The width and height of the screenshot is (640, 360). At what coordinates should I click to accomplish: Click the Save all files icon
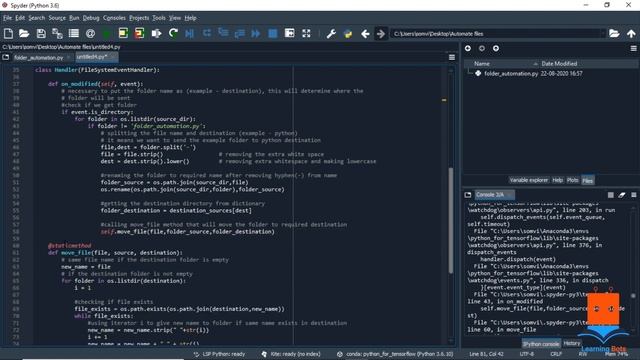tap(57, 33)
